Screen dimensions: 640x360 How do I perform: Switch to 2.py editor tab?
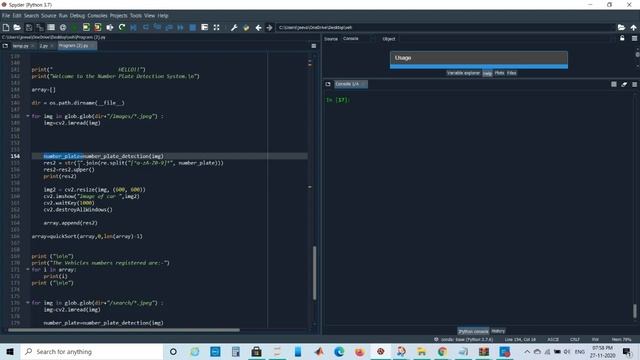click(44, 46)
